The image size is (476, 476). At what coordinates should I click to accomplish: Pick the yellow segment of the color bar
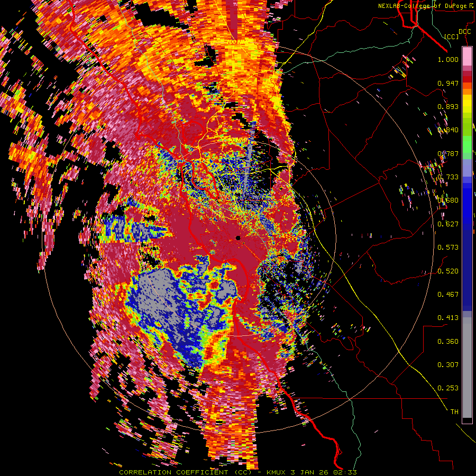click(467, 104)
